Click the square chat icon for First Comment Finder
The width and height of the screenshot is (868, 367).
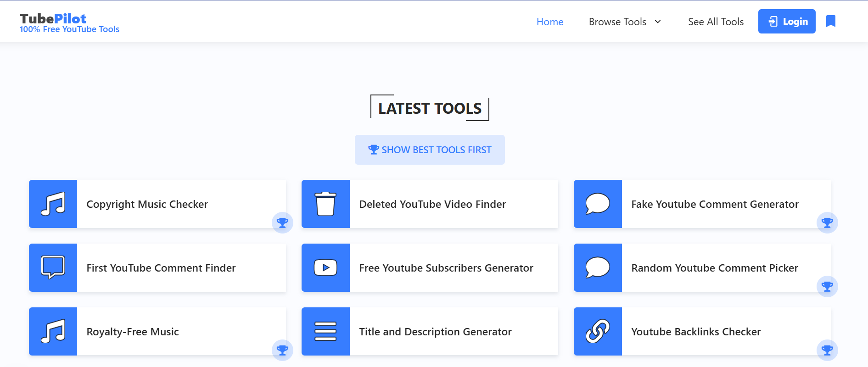tap(53, 267)
